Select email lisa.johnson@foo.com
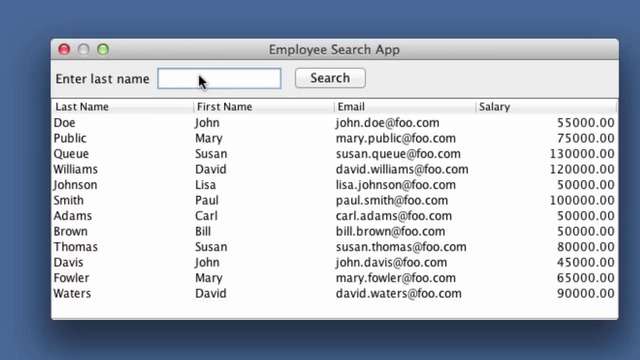 pyautogui.click(x=396, y=185)
